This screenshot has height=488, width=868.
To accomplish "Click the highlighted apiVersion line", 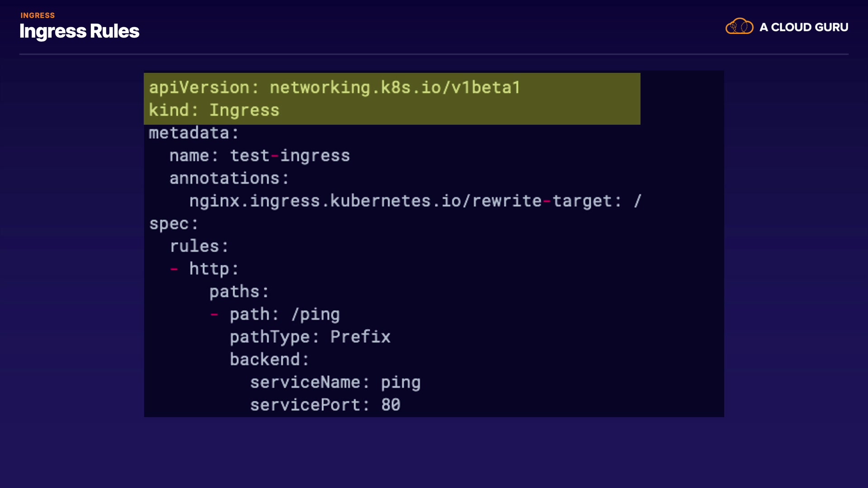I will click(x=335, y=88).
